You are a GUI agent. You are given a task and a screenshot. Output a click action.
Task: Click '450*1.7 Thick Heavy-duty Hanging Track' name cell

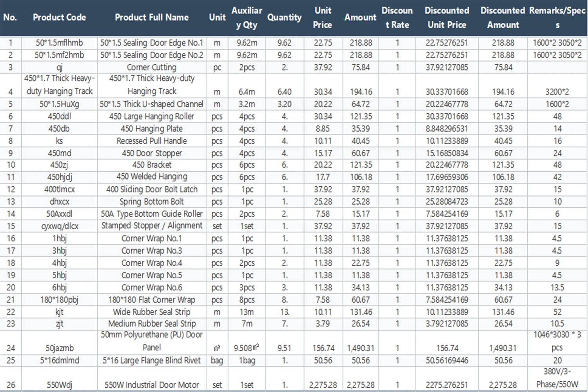[152, 85]
